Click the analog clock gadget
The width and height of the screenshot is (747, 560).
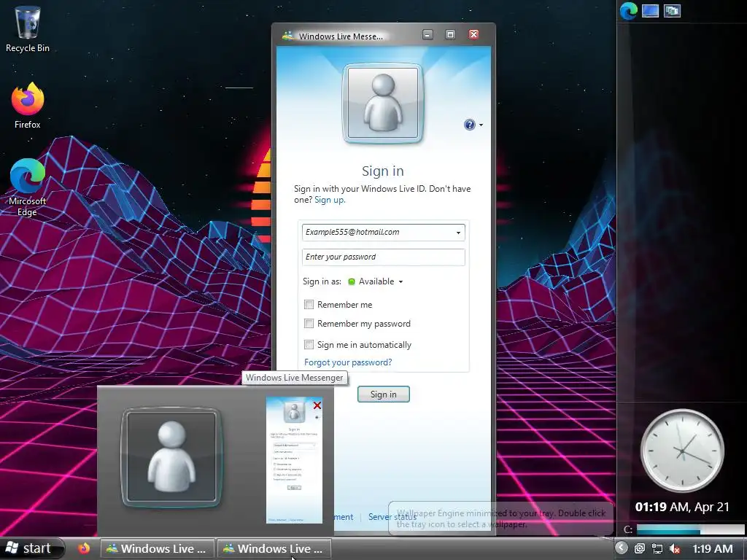pos(682,450)
